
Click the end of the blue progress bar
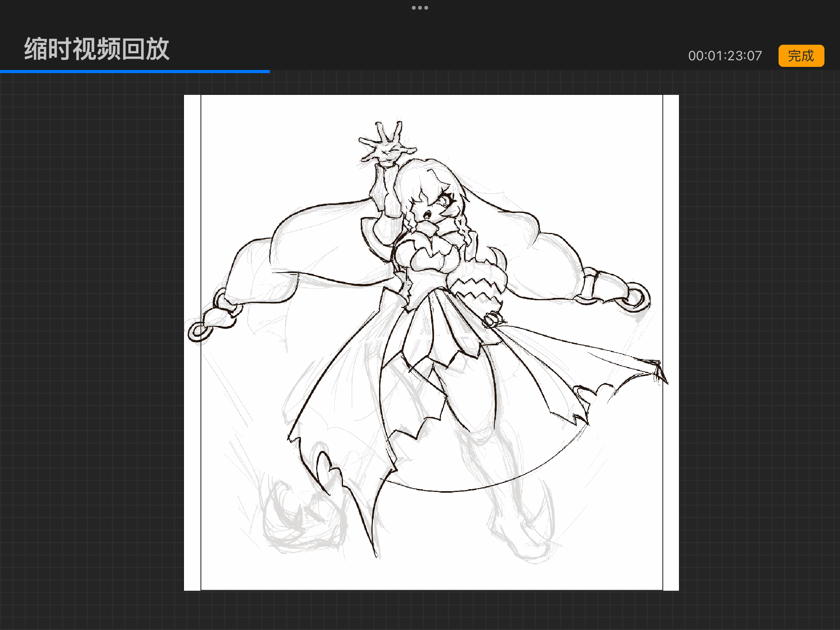[x=269, y=72]
